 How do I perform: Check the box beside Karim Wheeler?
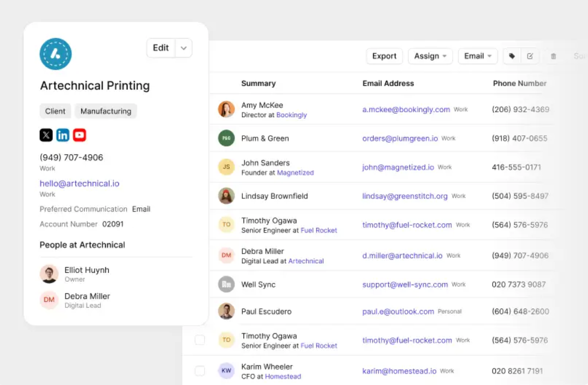coord(200,371)
